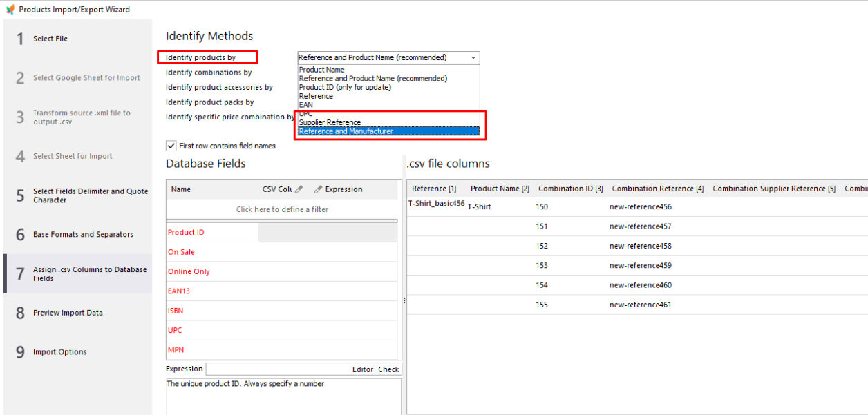
Task: Switch to step 6 Base Formats and Separators
Action: tap(83, 235)
